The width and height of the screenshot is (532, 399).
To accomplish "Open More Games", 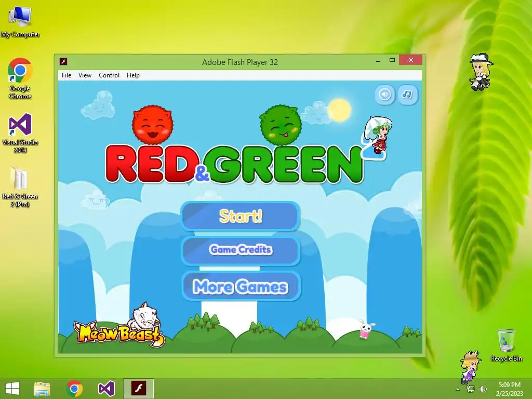I will point(241,286).
